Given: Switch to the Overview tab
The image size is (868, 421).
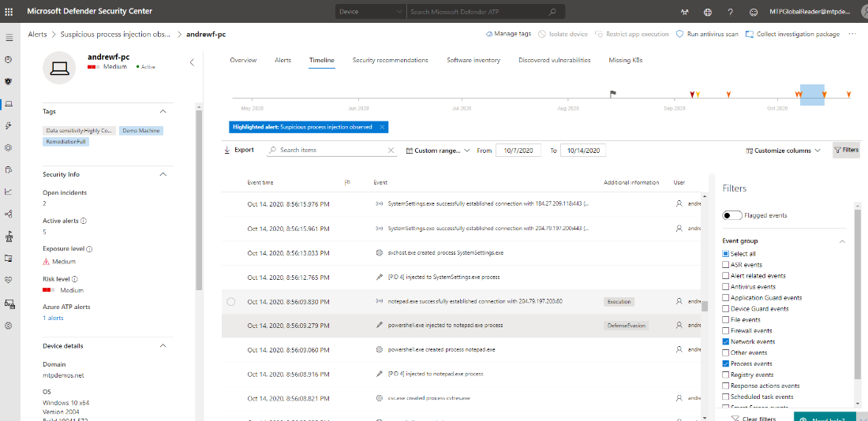Looking at the screenshot, I should point(243,60).
